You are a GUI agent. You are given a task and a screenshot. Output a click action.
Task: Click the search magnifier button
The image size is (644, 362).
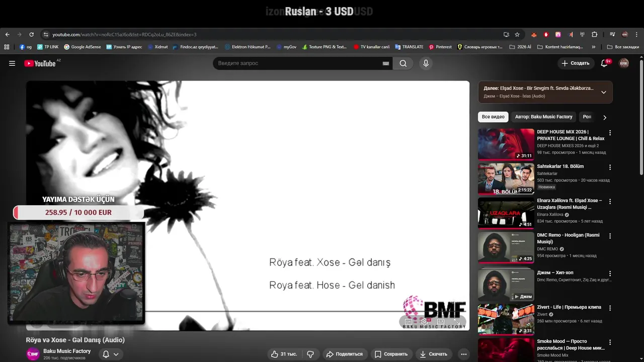pos(403,63)
